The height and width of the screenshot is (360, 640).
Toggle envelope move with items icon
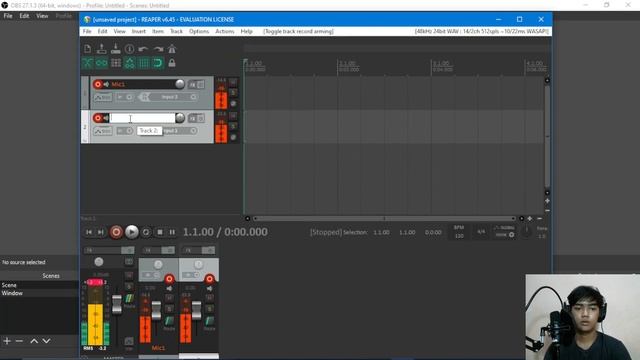[129, 63]
